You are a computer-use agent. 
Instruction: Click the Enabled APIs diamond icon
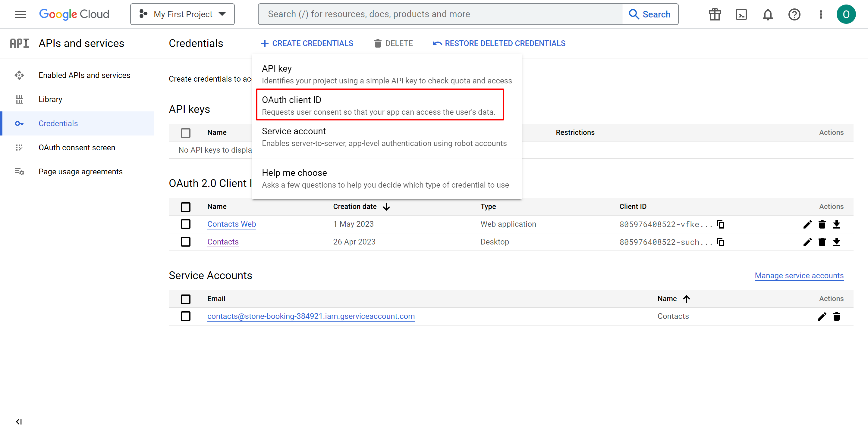(19, 75)
